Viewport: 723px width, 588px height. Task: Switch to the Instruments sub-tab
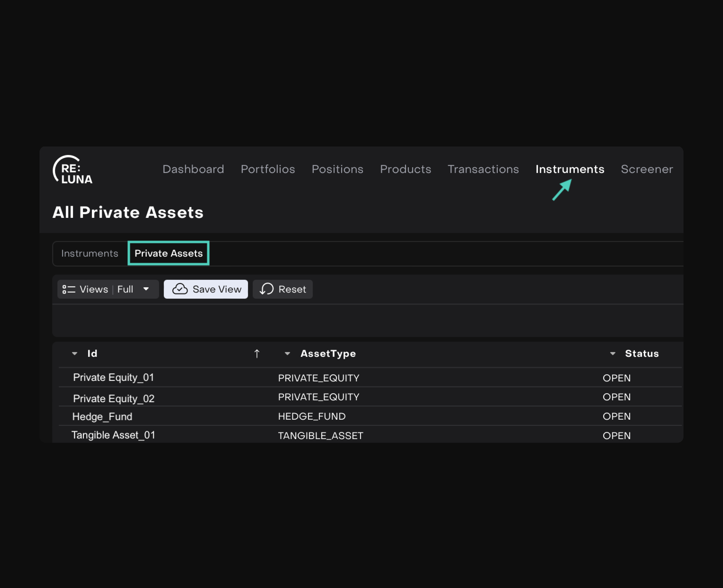[90, 253]
